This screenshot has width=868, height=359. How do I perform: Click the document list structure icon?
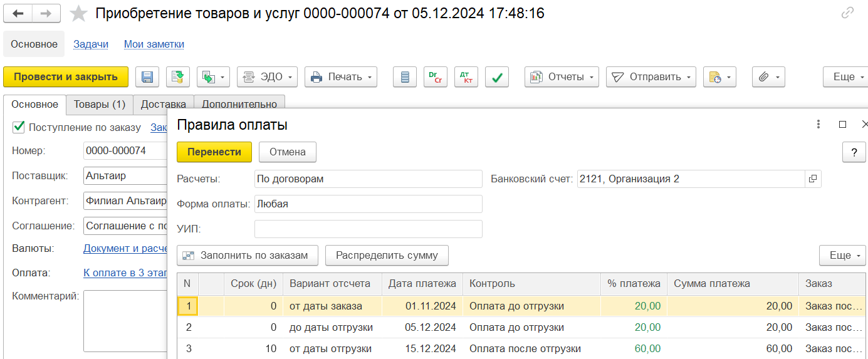click(405, 77)
